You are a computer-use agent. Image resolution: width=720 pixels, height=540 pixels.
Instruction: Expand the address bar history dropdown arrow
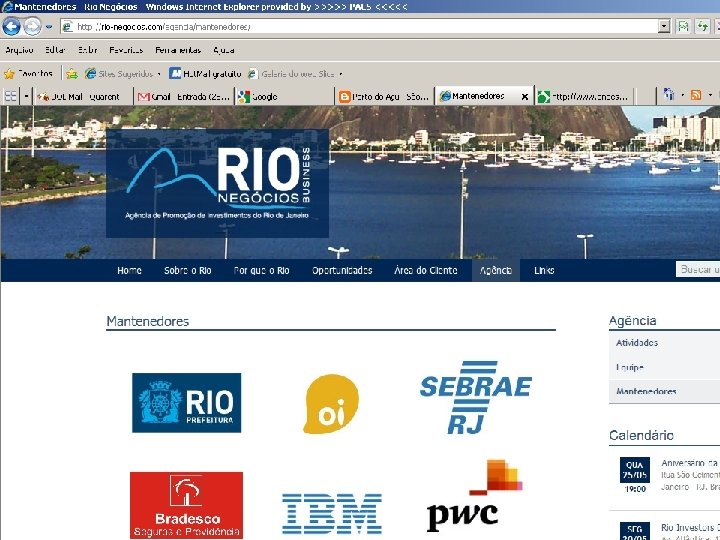pos(664,27)
